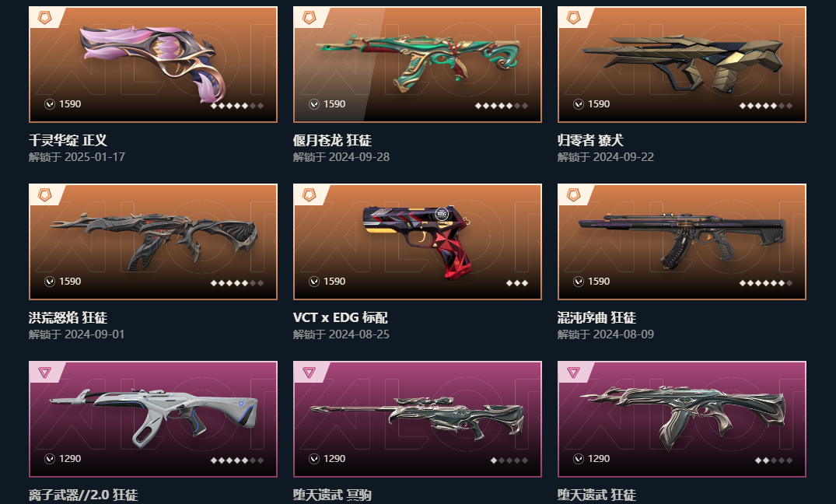Click the 洪荒怒焰 狂徒 title text

click(68, 318)
